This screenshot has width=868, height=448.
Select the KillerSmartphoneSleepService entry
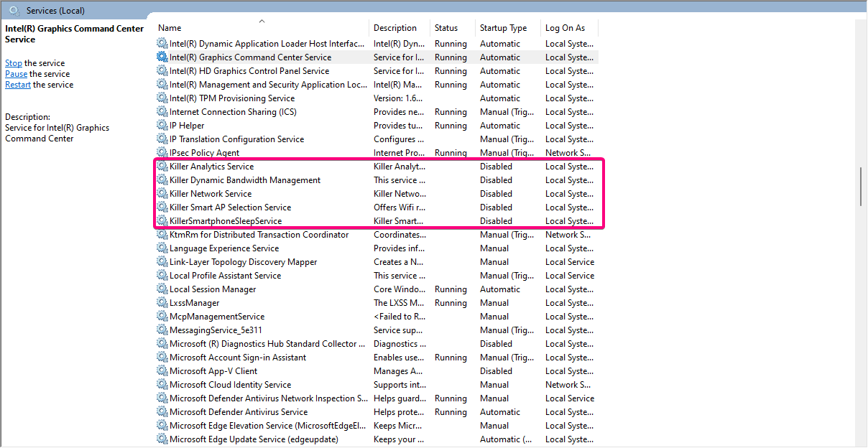coord(225,221)
